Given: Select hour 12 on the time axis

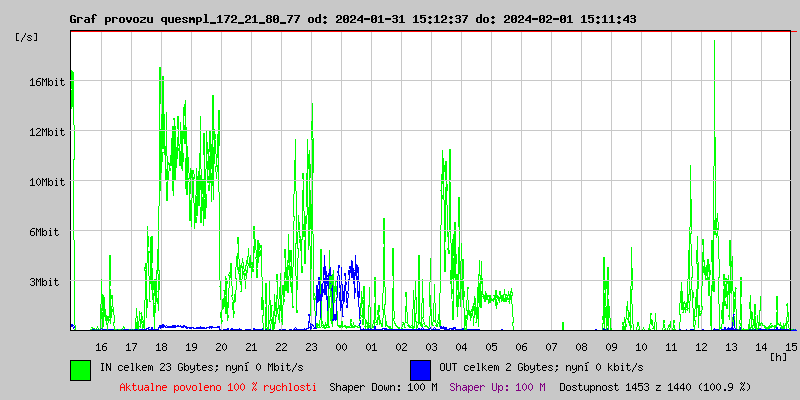Looking at the screenshot, I should (701, 346).
